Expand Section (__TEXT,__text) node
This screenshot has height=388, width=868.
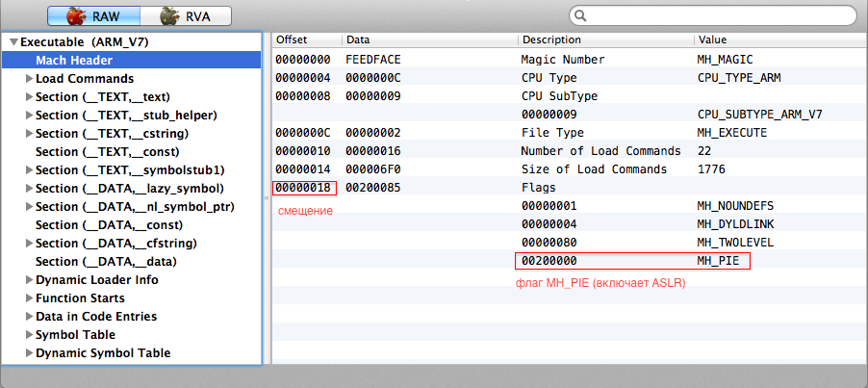29,97
